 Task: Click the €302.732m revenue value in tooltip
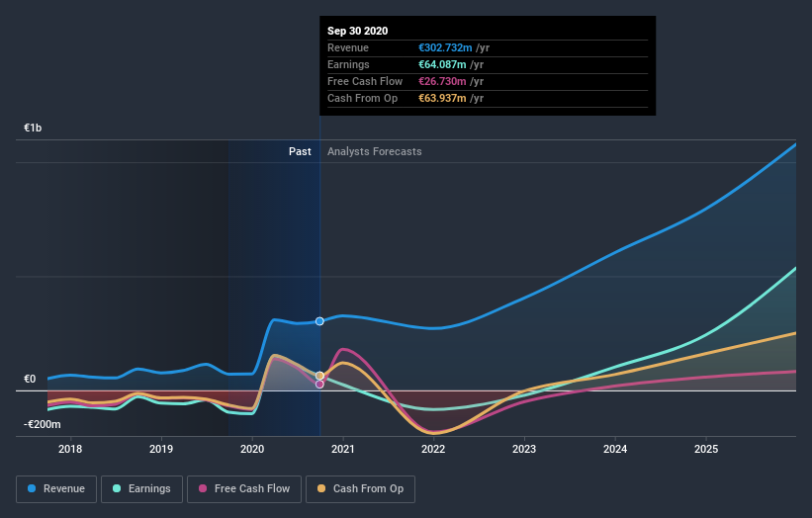[x=445, y=47]
